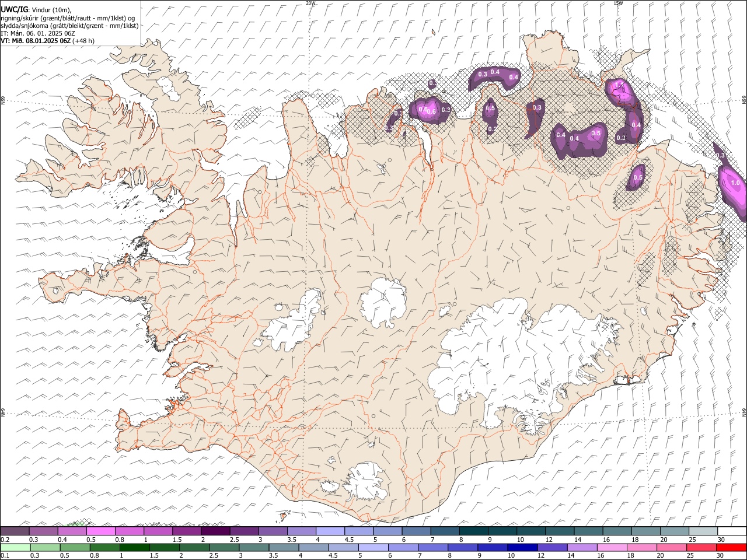Screen dimensions: 747x560
Task: Pick the pale green 0.1 swatch in the lower legend row
Action: coord(15,547)
